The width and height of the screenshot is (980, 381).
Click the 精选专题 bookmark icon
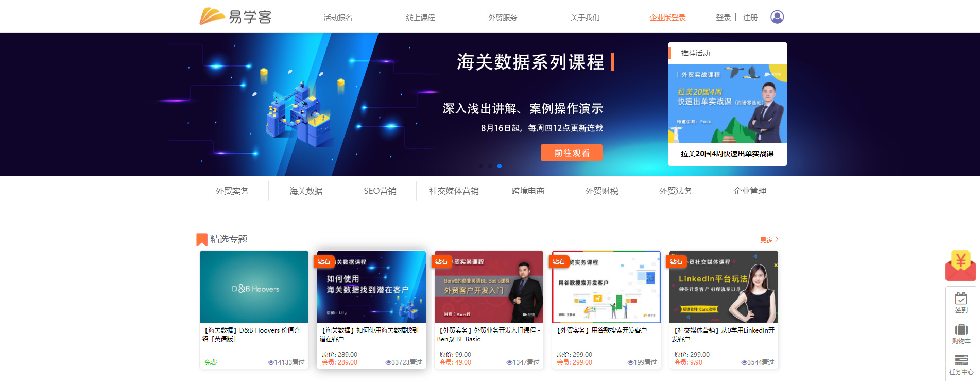tap(202, 240)
